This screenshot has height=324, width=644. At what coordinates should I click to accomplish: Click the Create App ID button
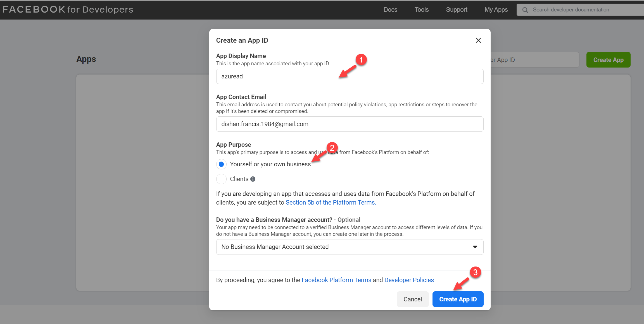(458, 299)
